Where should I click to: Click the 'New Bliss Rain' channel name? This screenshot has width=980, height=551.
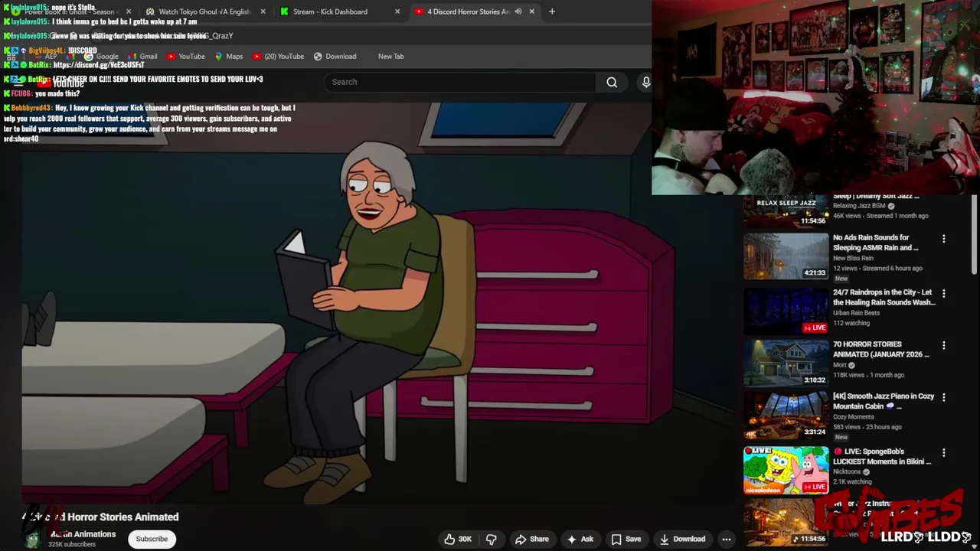(853, 258)
